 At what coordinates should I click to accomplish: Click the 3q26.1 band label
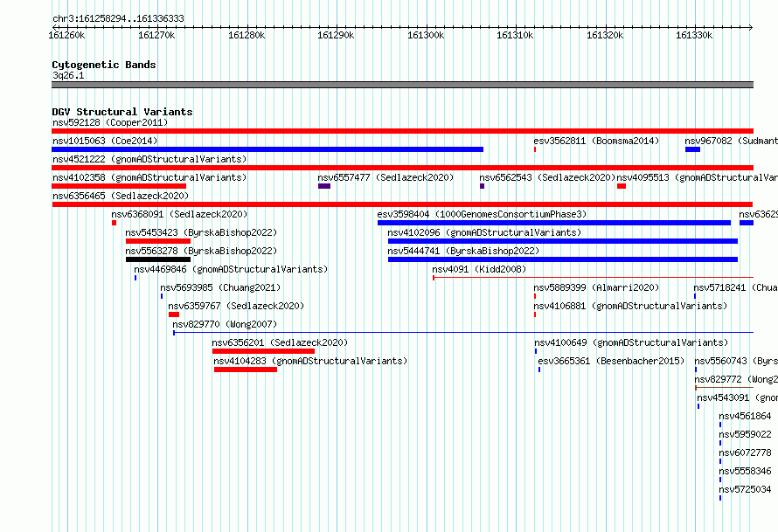point(68,75)
